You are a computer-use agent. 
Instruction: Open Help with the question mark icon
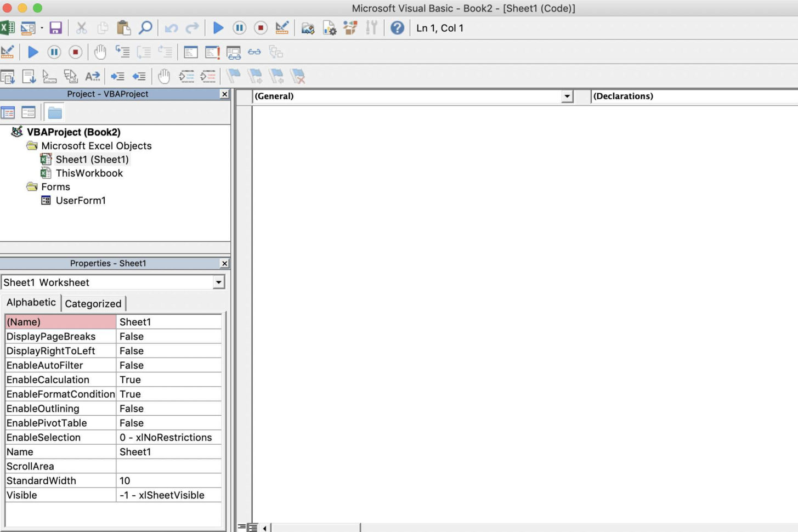point(398,27)
